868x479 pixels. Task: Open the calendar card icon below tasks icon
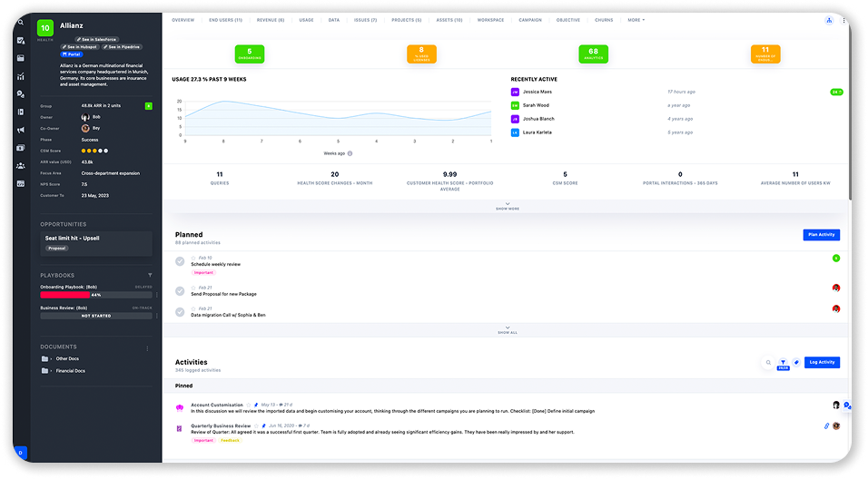21,58
